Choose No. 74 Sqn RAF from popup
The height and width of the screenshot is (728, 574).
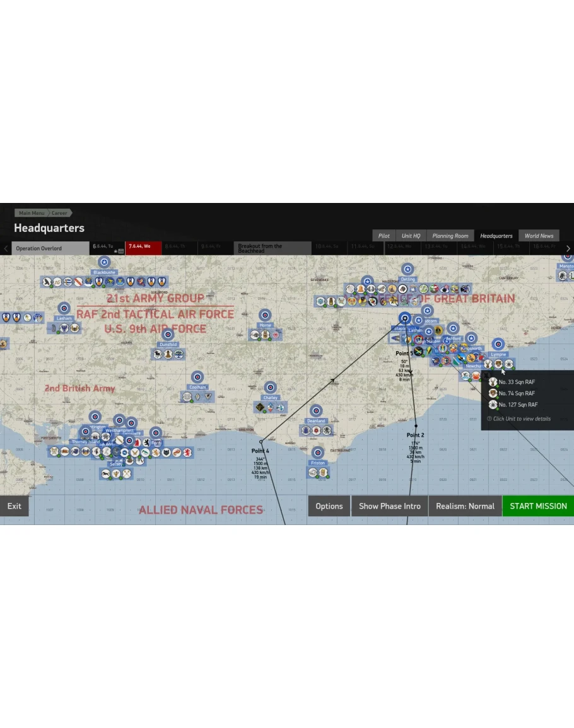pyautogui.click(x=516, y=393)
